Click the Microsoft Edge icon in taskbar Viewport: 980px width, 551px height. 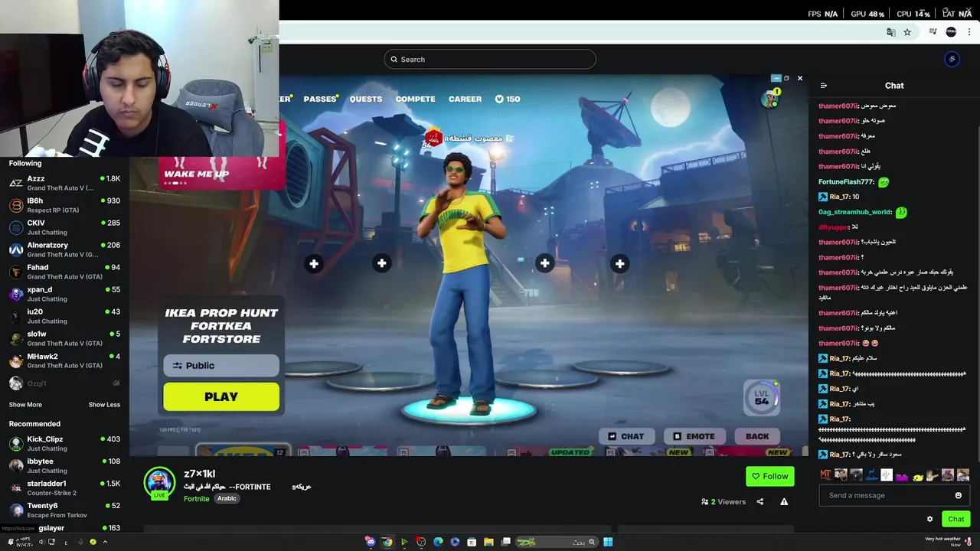[x=438, y=542]
